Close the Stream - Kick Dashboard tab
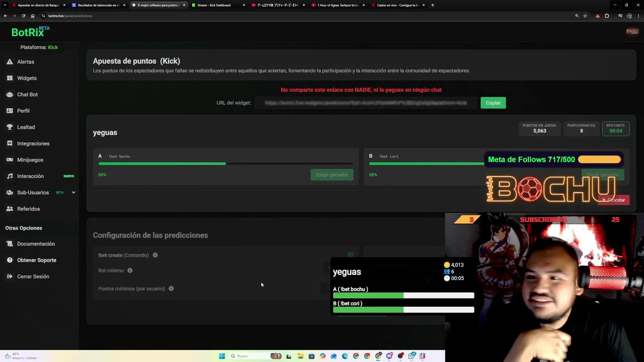This screenshot has width=644, height=362. point(244,5)
